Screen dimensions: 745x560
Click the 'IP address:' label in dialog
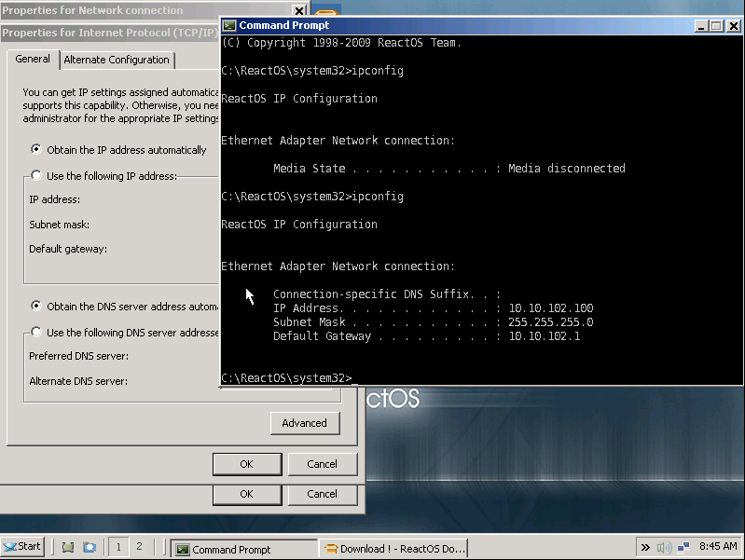(x=55, y=199)
